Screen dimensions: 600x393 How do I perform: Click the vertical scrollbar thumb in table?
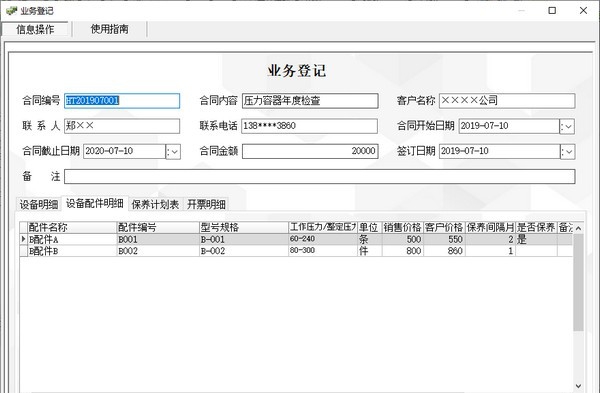coord(579,282)
